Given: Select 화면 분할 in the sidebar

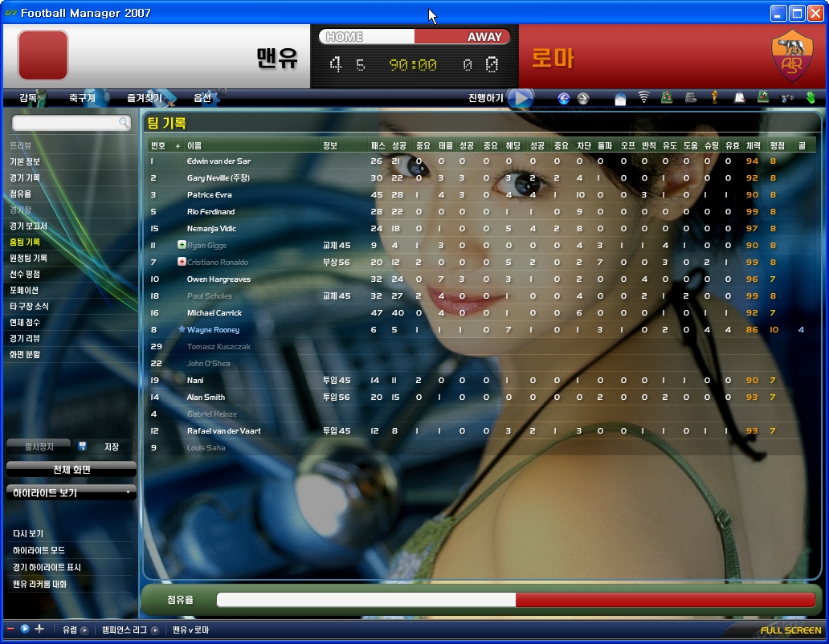Looking at the screenshot, I should [25, 354].
